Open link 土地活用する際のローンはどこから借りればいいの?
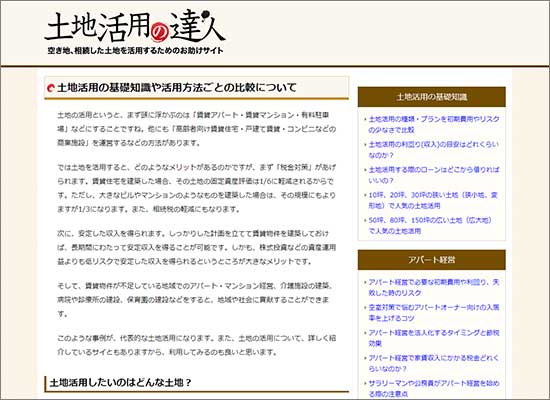This screenshot has height=400, width=550. [x=434, y=175]
